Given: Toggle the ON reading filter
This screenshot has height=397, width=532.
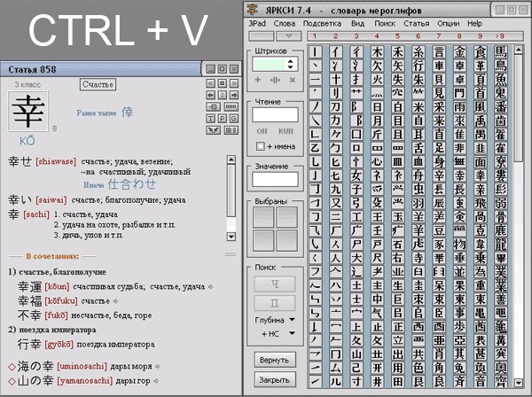Looking at the screenshot, I should click(262, 131).
